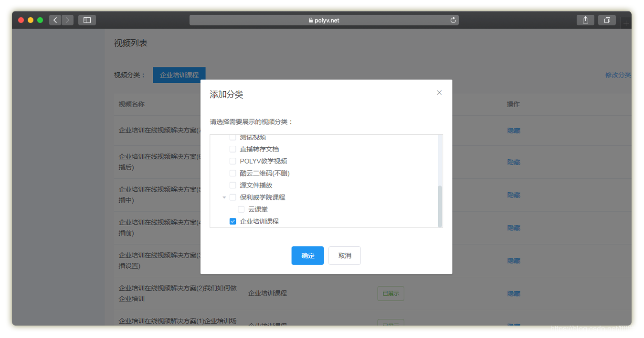This screenshot has width=644, height=338.
Task: Close the 添加分类 dialog with X
Action: pyautogui.click(x=439, y=93)
